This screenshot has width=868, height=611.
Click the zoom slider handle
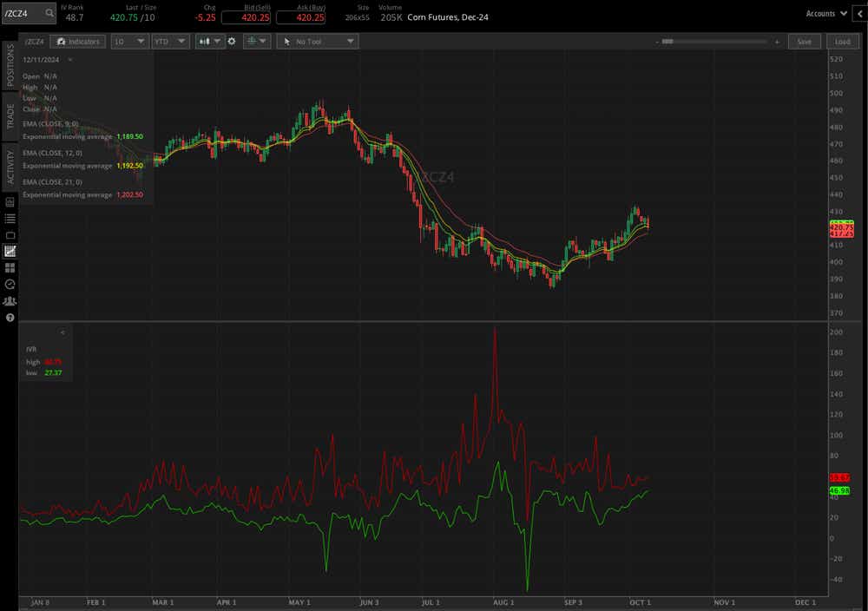[x=667, y=42]
